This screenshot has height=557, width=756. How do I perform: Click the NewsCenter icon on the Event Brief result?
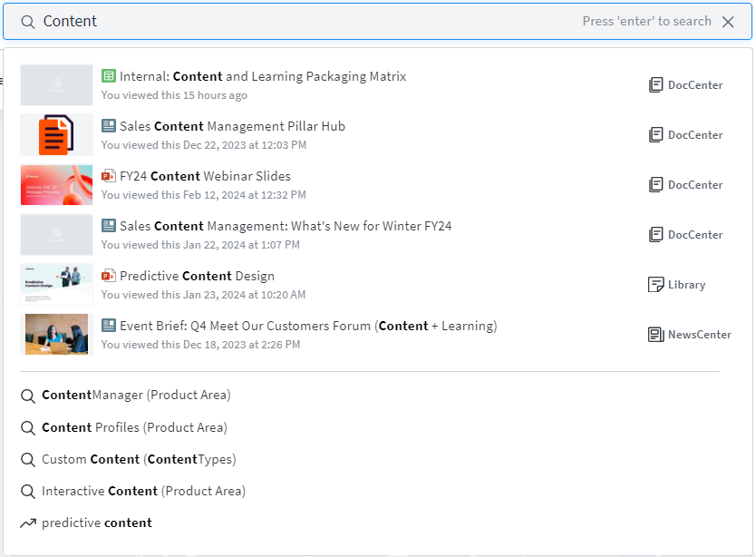pos(654,334)
